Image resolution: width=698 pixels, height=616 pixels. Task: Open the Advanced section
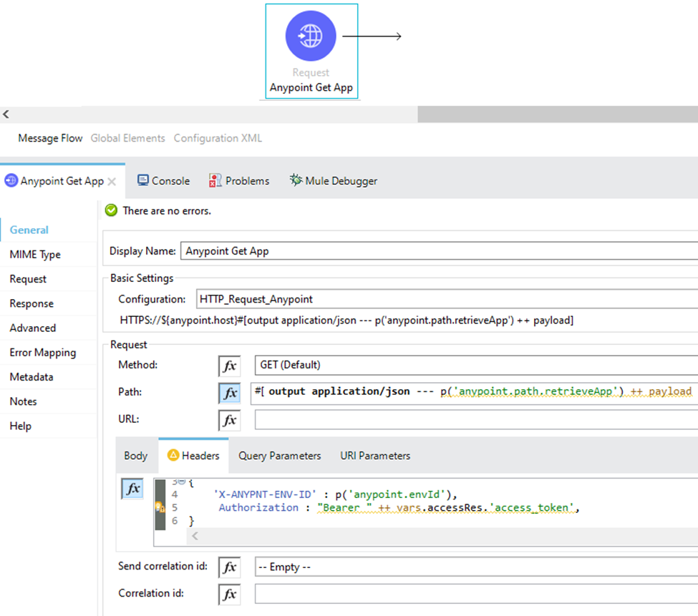coord(48,328)
